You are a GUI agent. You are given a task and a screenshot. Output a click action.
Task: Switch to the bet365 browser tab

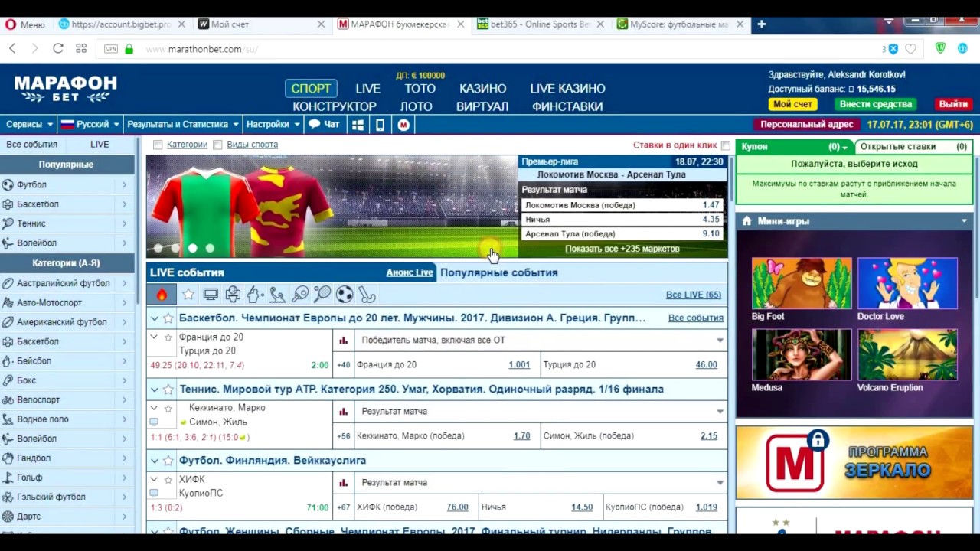pos(541,24)
